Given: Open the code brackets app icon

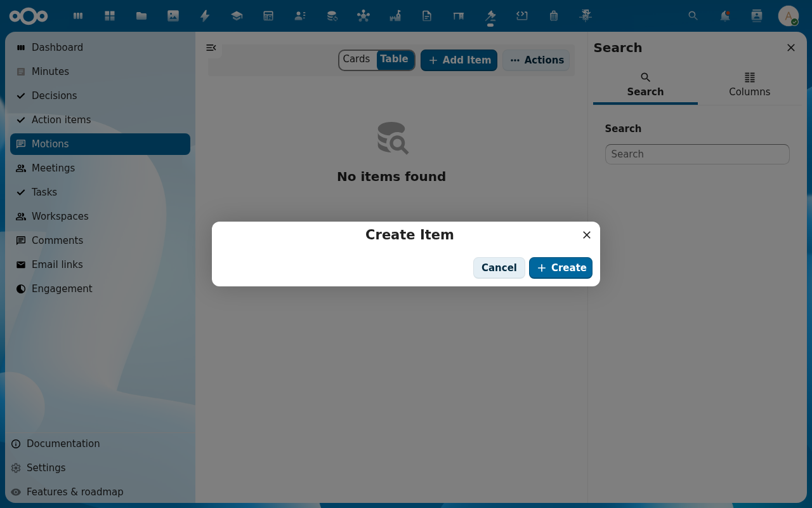Looking at the screenshot, I should (x=522, y=16).
